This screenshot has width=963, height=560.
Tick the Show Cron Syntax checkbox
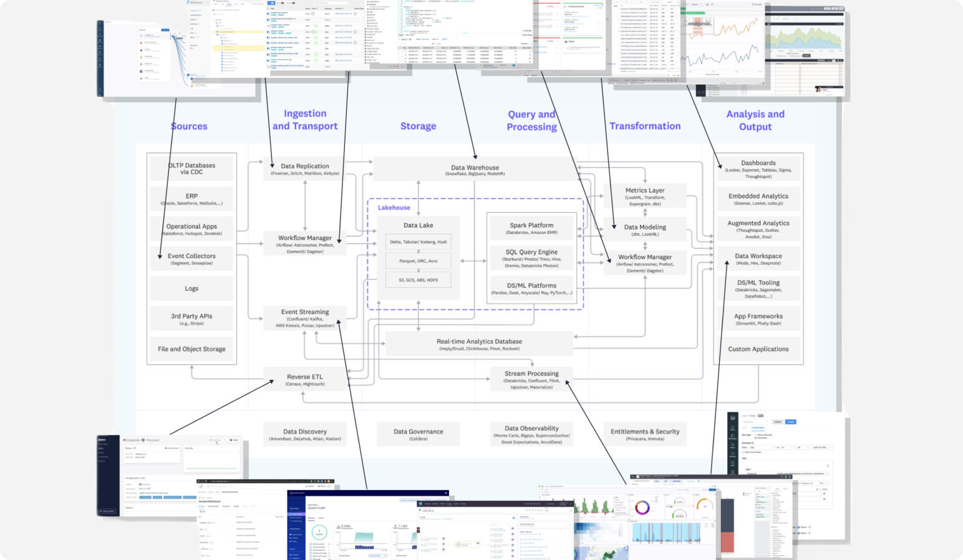click(743, 452)
